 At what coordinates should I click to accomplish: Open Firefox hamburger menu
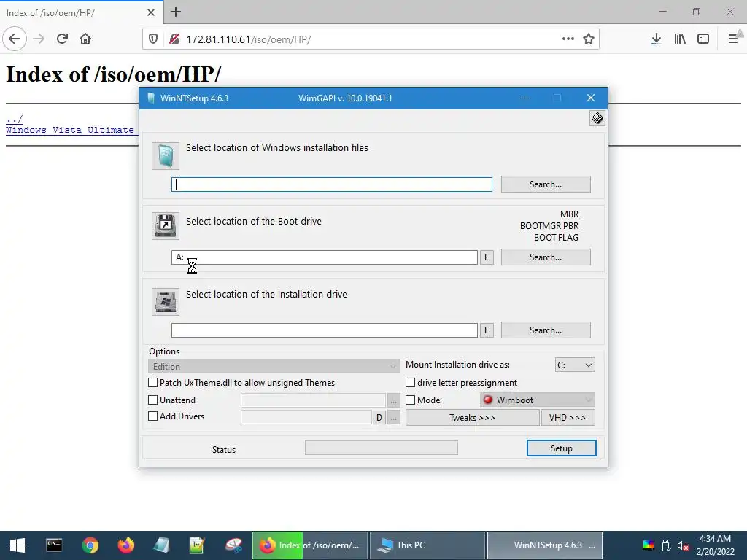733,39
